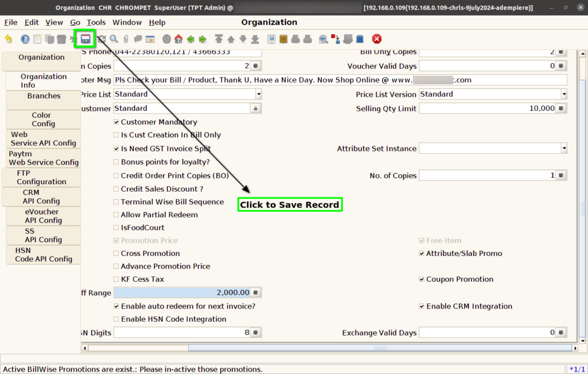The height and width of the screenshot is (374, 588).
Task: Click the green right arrow Detail record icon
Action: pyautogui.click(x=203, y=39)
